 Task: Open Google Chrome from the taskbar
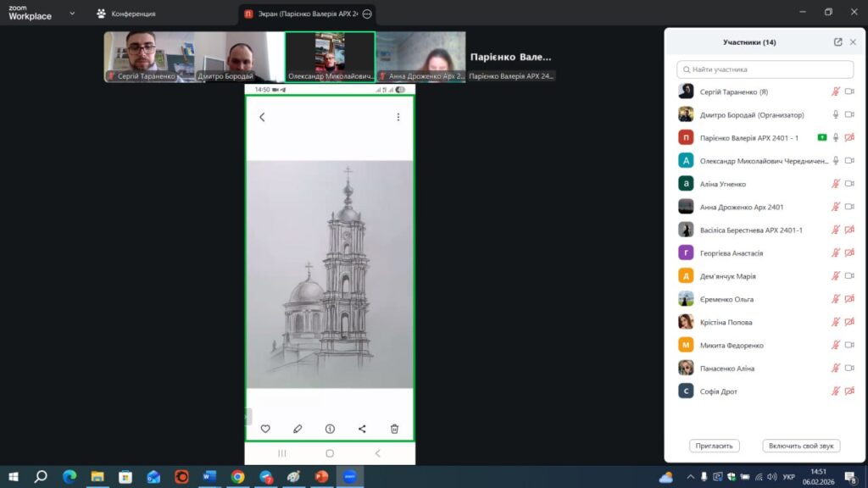tap(238, 477)
